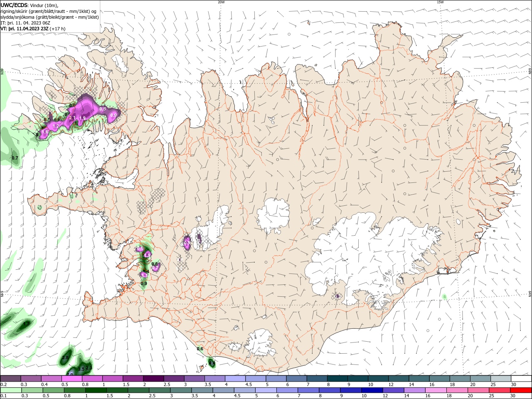Pick the light blue rain-scale swatch labeled 5

click(x=265, y=390)
